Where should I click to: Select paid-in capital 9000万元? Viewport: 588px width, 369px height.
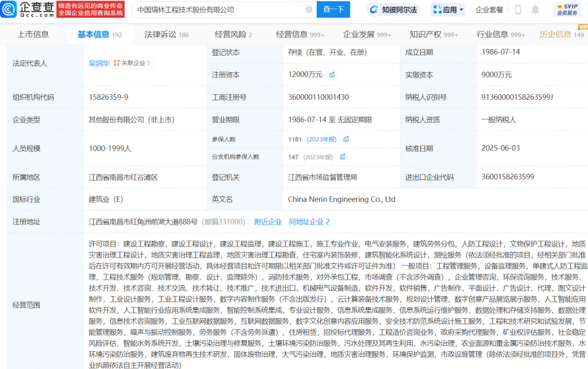pyautogui.click(x=497, y=75)
